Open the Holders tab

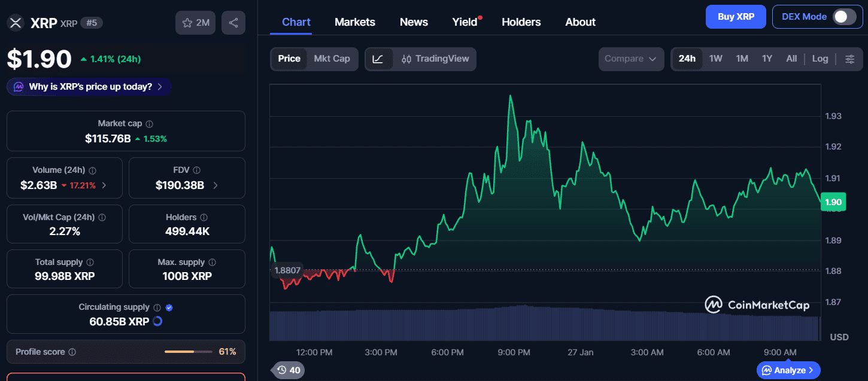point(521,22)
